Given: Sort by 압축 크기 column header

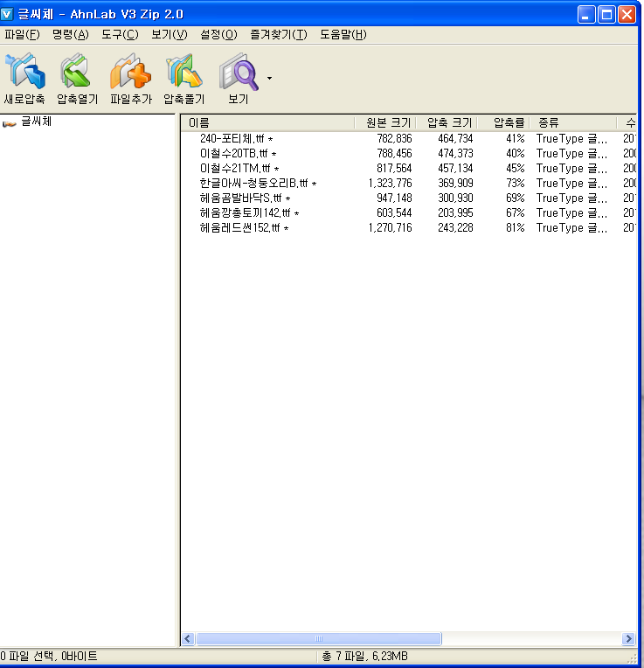Looking at the screenshot, I should pos(447,122).
